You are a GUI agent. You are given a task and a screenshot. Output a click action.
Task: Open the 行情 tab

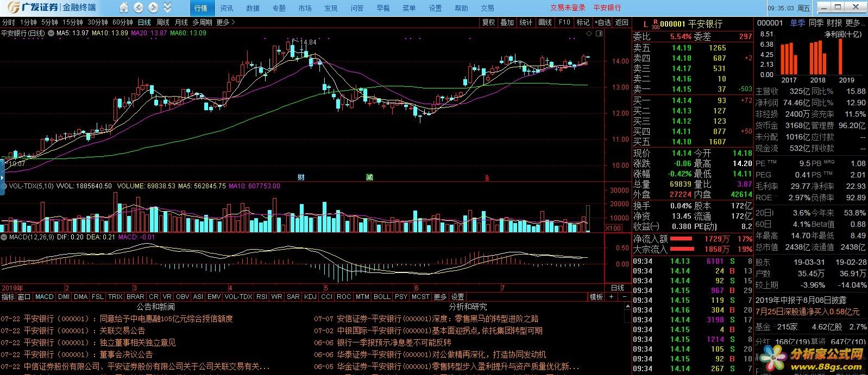click(x=200, y=8)
